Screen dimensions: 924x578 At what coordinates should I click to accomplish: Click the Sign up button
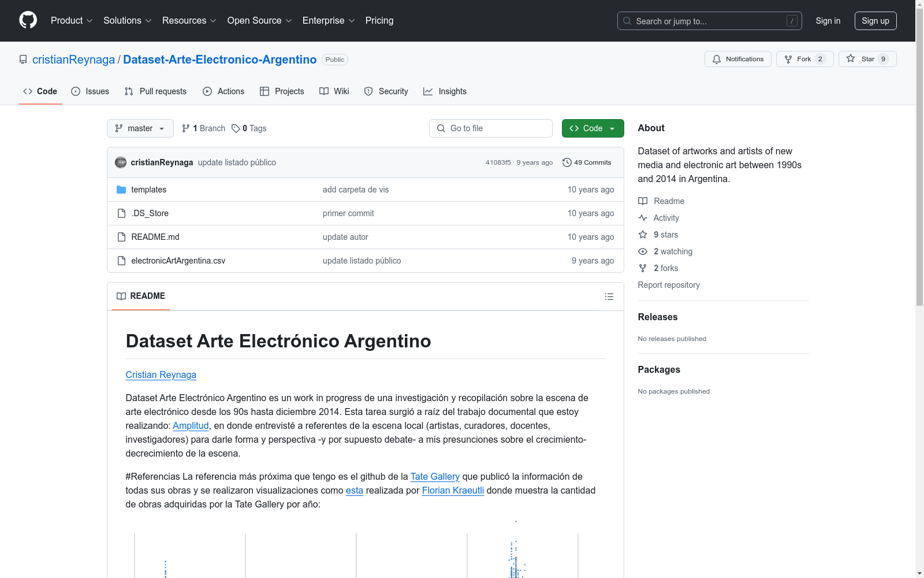tap(875, 21)
